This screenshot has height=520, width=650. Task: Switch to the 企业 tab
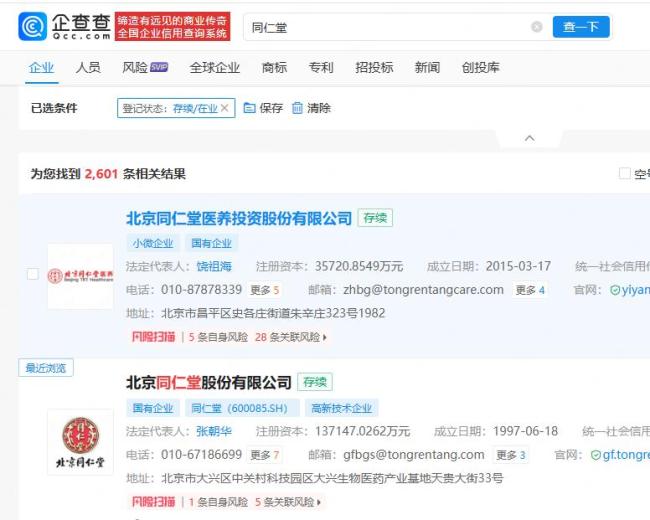point(41,68)
